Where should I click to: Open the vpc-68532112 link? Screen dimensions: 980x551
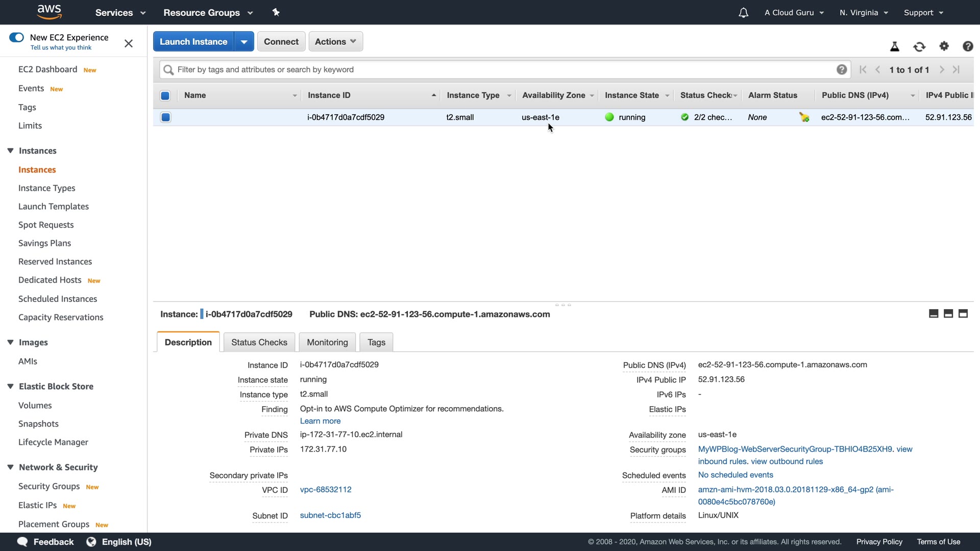(x=325, y=490)
